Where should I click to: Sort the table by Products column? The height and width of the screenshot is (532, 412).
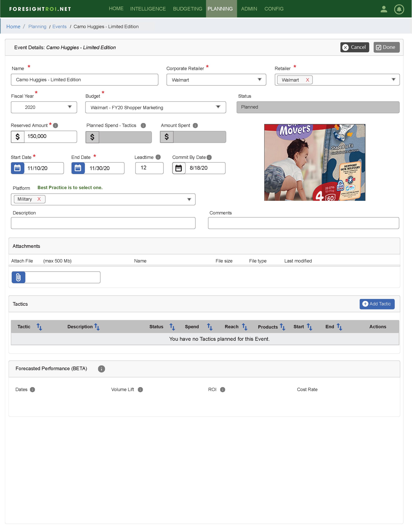[282, 327]
